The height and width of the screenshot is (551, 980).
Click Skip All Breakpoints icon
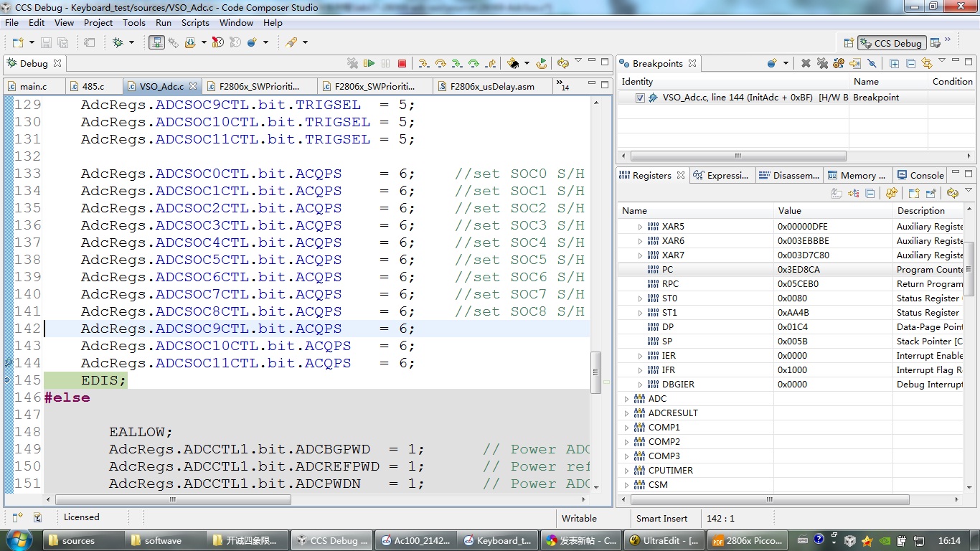tap(872, 63)
